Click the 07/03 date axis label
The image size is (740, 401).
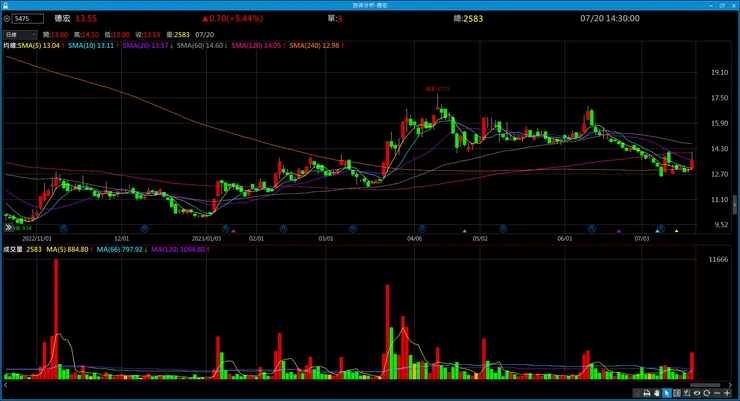pyautogui.click(x=642, y=238)
